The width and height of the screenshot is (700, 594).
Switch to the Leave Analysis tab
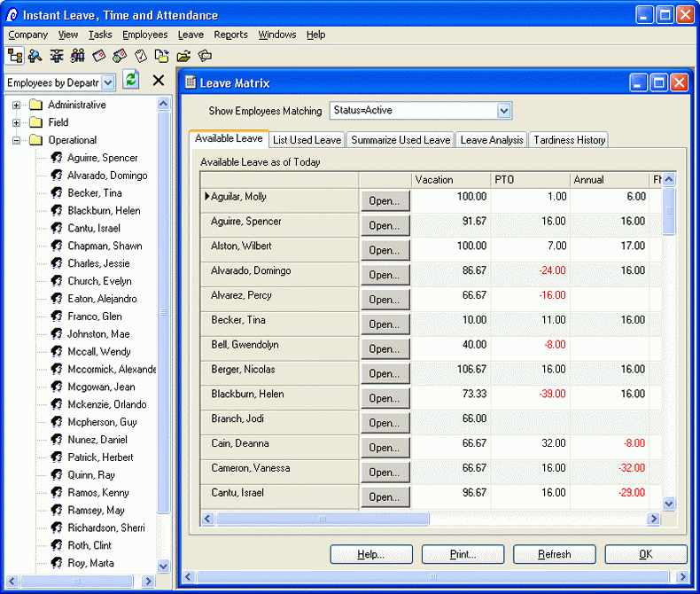[x=492, y=140]
